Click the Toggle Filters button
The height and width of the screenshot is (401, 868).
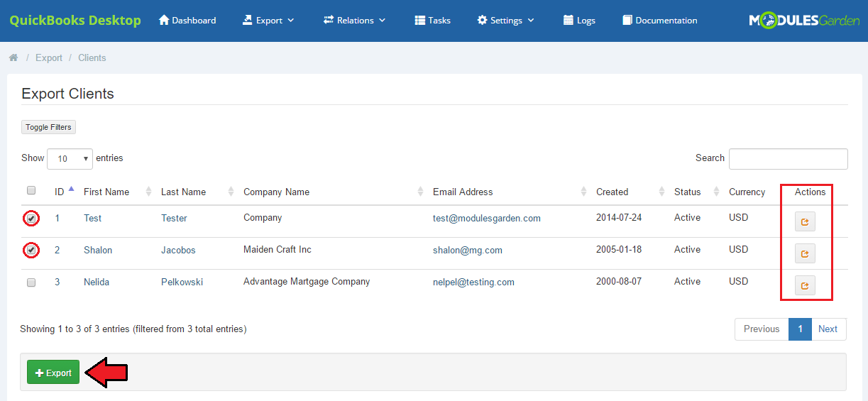(48, 127)
